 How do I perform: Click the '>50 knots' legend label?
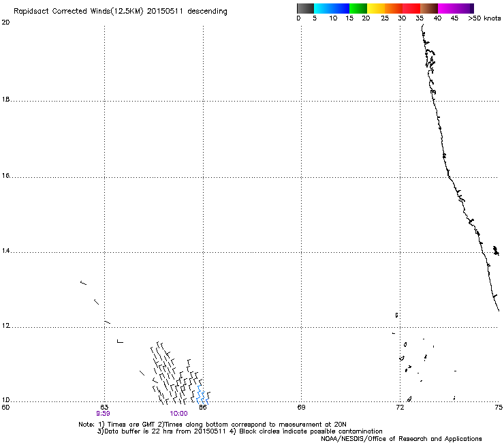click(484, 18)
